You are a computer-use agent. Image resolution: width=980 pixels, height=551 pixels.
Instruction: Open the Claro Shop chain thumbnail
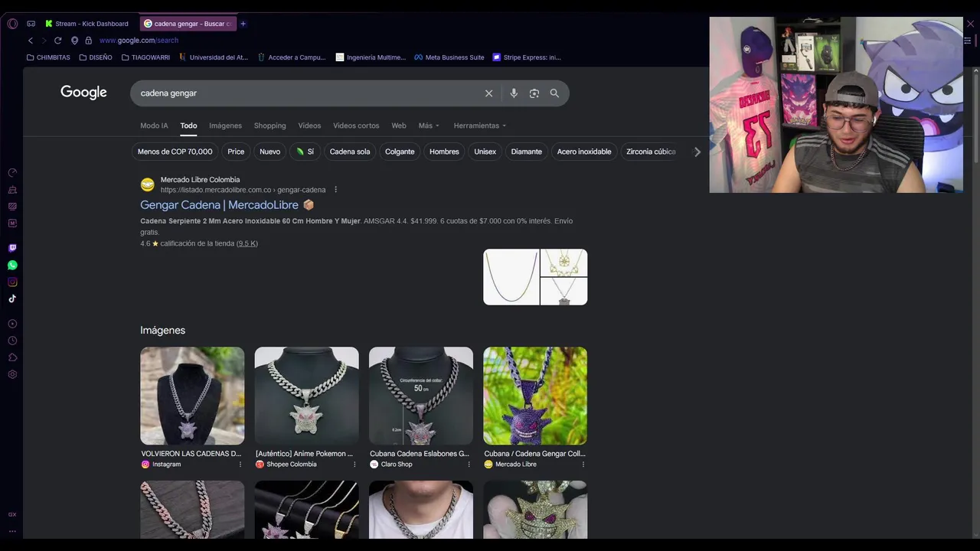pos(421,396)
